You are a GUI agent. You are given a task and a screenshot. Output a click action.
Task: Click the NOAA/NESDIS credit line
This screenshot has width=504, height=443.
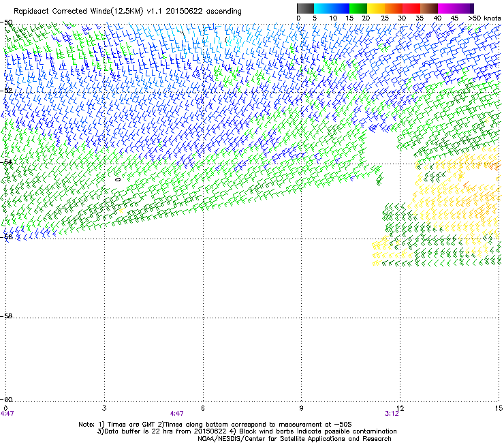[294, 438]
